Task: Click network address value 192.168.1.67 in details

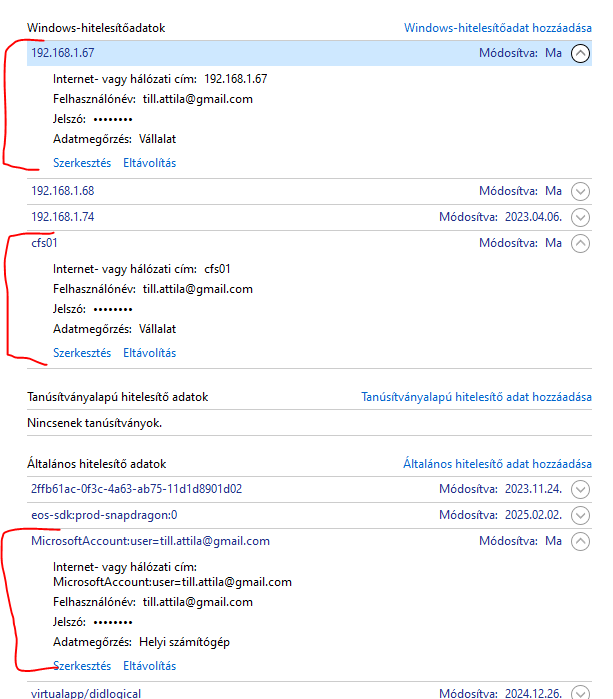Action: coord(235,79)
